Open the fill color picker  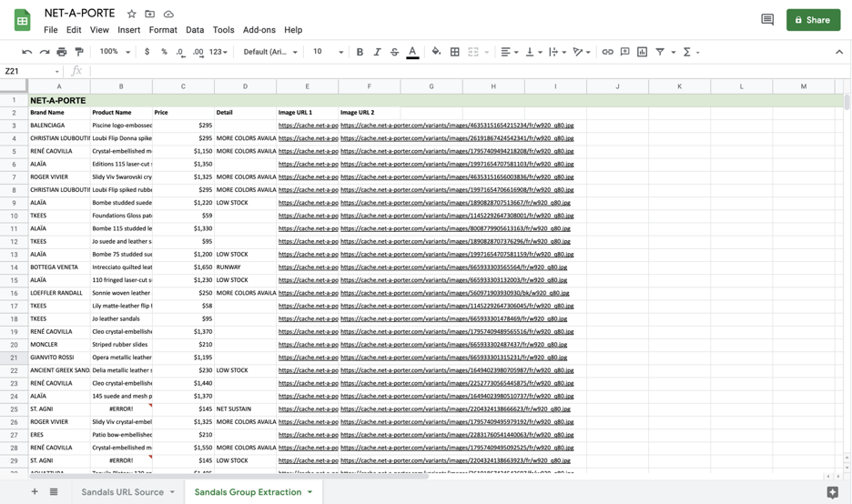[436, 52]
